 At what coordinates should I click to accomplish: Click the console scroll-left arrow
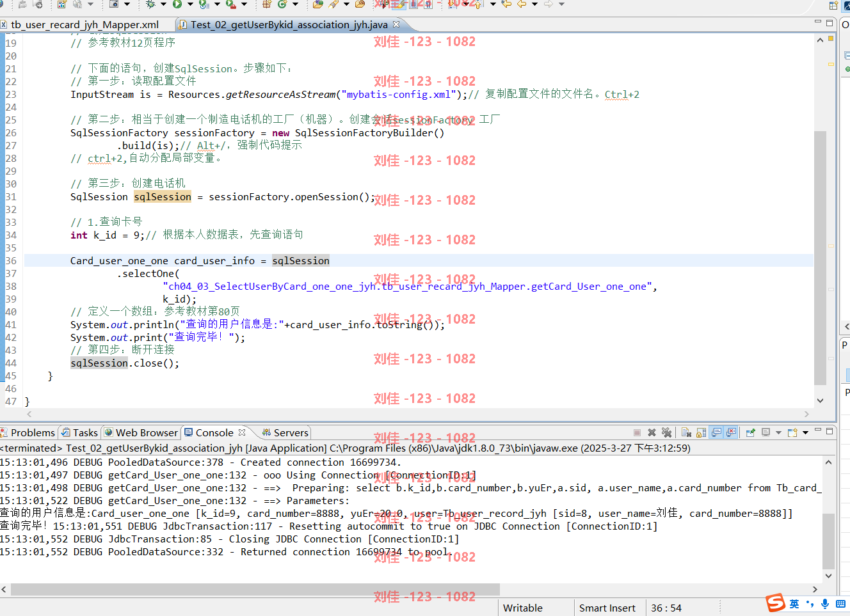click(x=4, y=589)
